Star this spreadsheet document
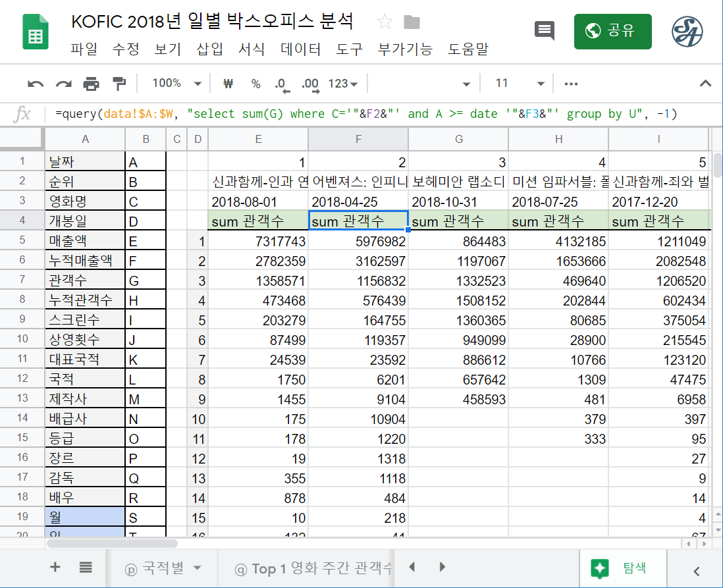723x588 pixels. [x=385, y=22]
